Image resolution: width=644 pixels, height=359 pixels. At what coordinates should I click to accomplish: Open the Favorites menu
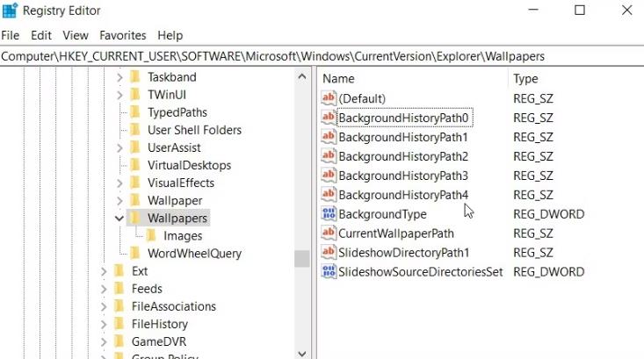pos(123,35)
